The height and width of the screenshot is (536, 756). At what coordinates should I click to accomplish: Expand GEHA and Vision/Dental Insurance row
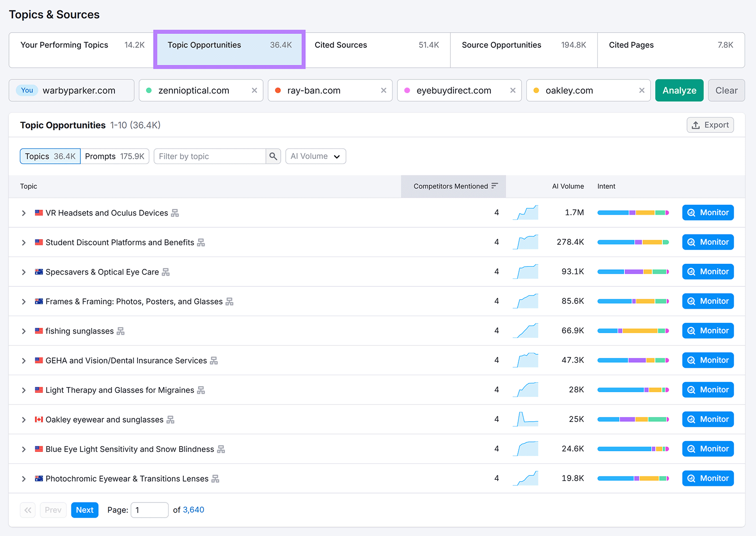click(24, 361)
